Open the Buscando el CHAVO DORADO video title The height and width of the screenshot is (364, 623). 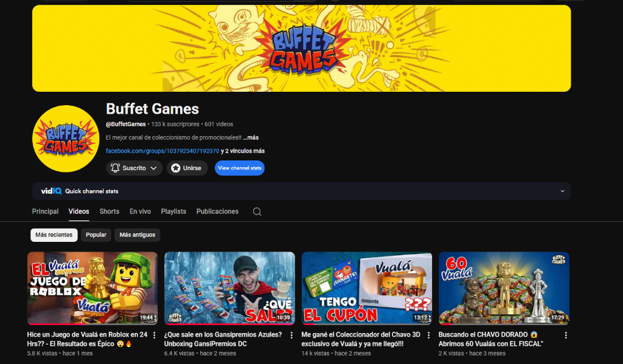point(491,340)
